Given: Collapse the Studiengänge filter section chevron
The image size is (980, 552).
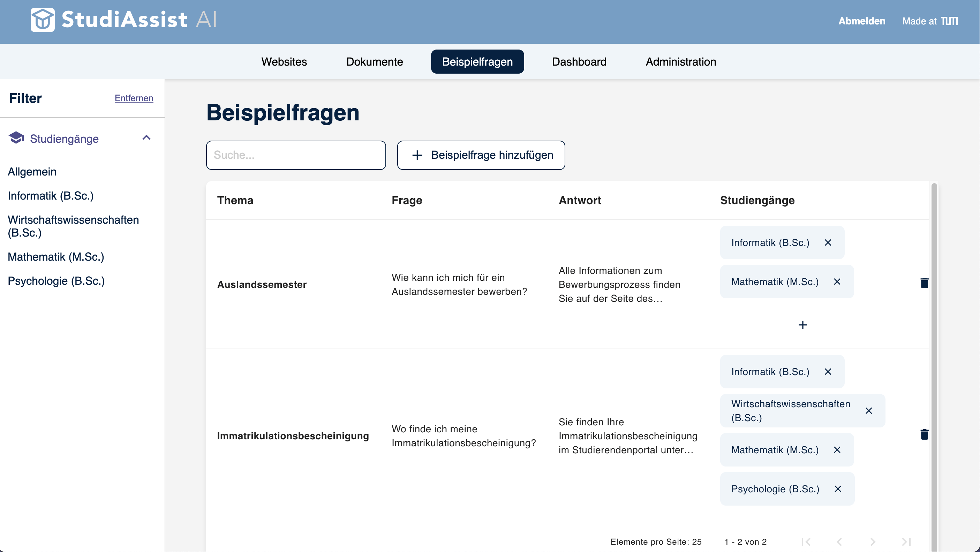Looking at the screenshot, I should coord(146,137).
